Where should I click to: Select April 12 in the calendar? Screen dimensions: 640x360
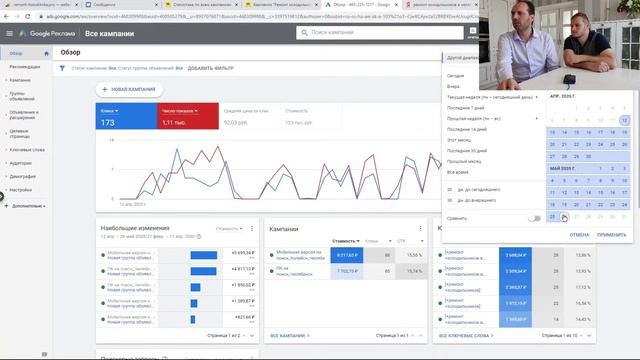click(624, 120)
